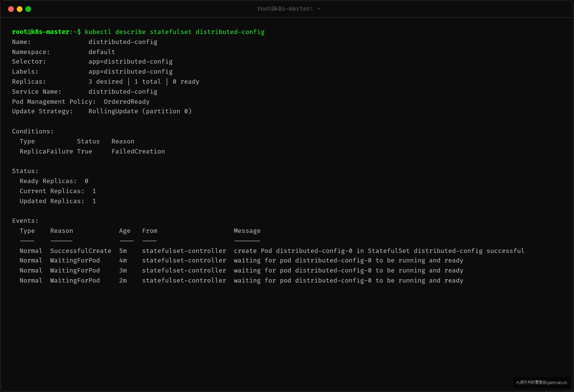Click the window title root@k8s-master: ~
Viewport: 574px width, 392px height.
289,9
